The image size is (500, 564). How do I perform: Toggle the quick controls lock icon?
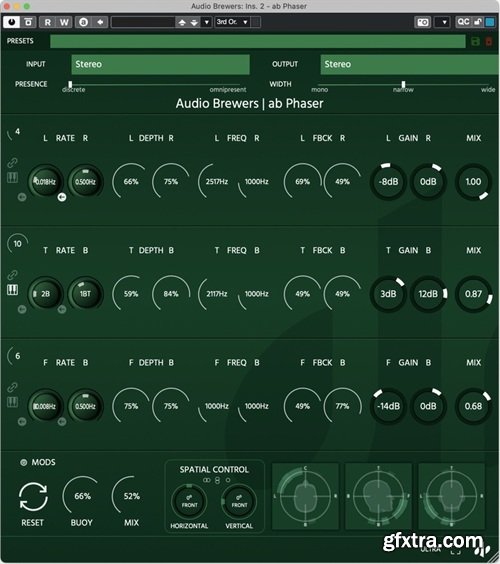pyautogui.click(x=478, y=22)
